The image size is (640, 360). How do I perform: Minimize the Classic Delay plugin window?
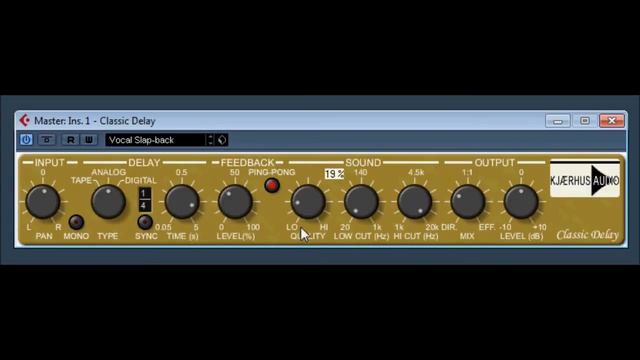pyautogui.click(x=558, y=121)
